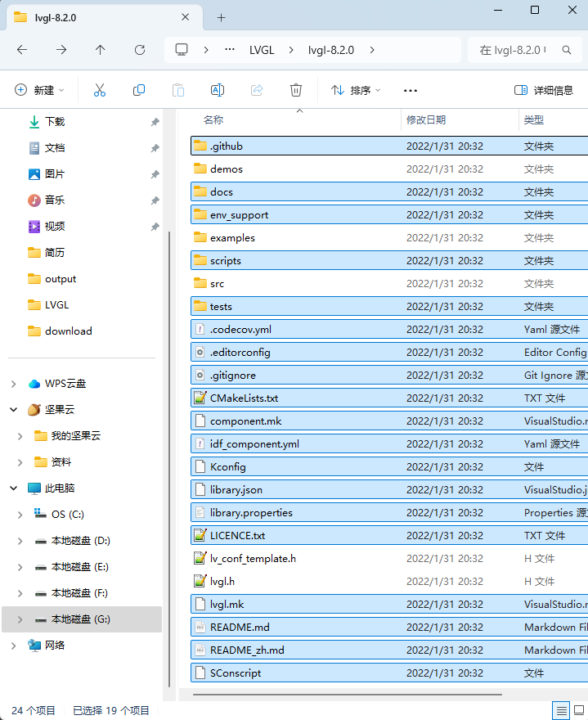
Task: Click the Copy icon in toolbar
Action: pos(139,90)
